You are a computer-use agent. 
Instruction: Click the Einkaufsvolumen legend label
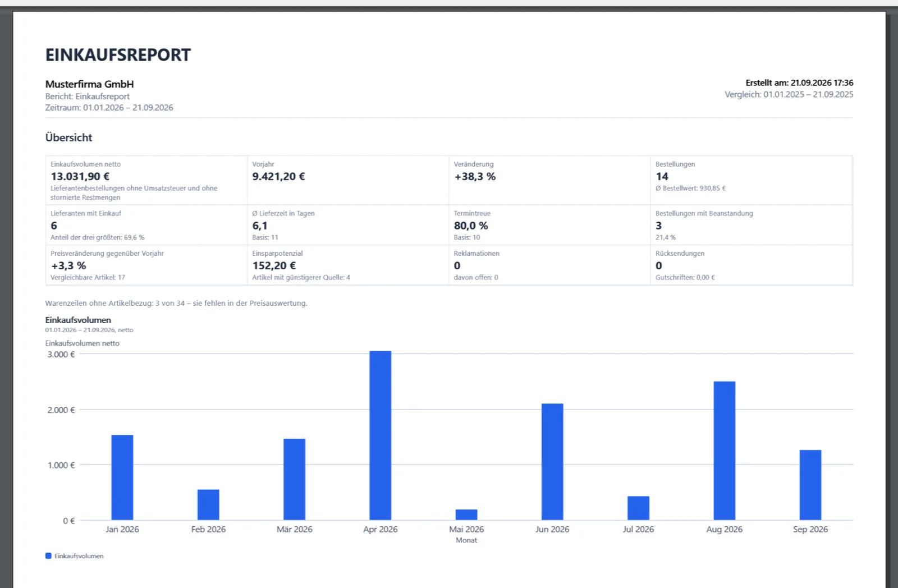(79, 556)
